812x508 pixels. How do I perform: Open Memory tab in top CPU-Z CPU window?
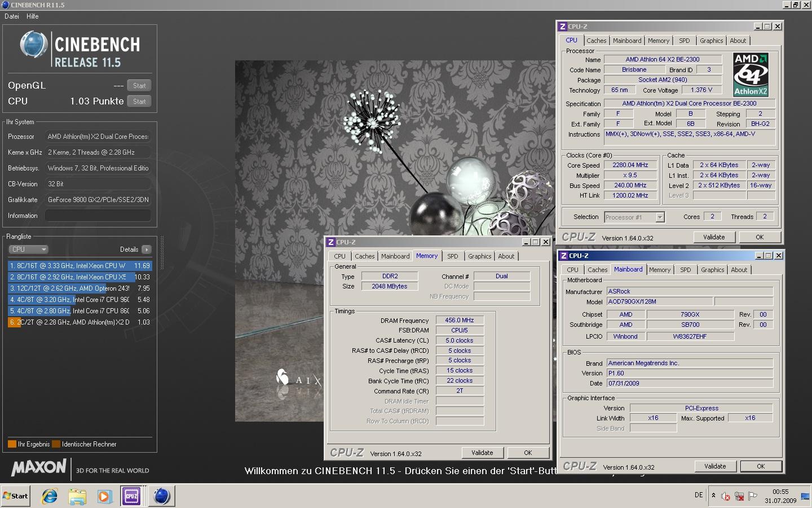tap(659, 41)
